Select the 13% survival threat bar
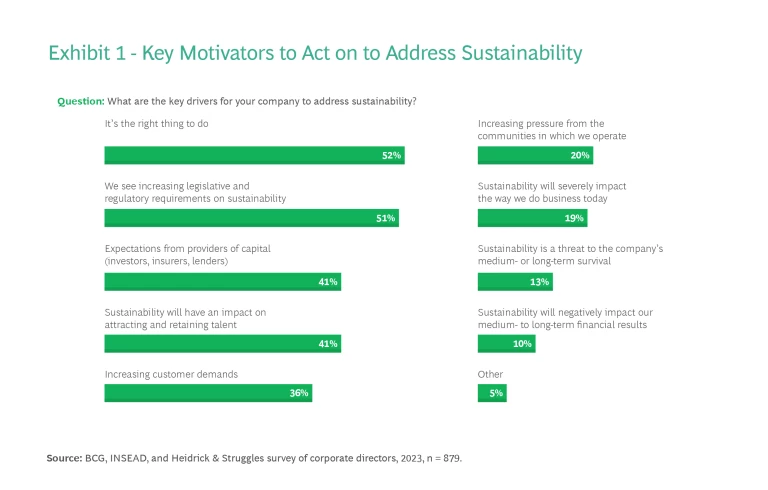Screen dimensions: 768x490 click(x=514, y=282)
